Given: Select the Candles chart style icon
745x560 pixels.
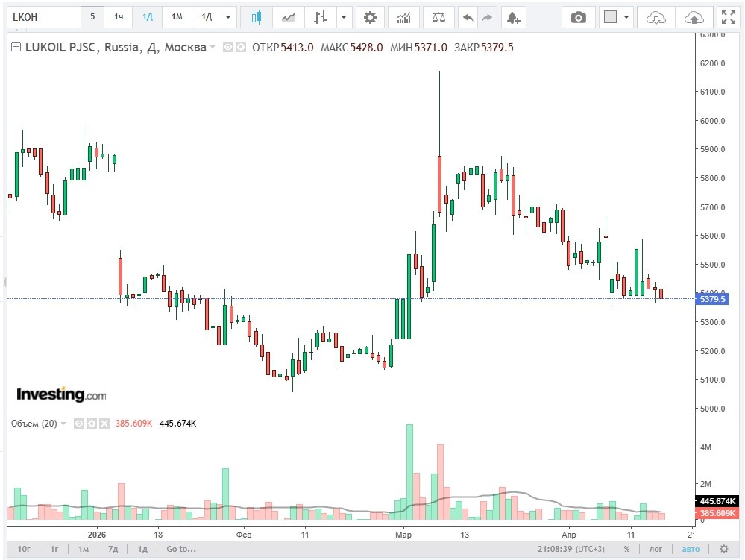Looking at the screenshot, I should coord(257,18).
